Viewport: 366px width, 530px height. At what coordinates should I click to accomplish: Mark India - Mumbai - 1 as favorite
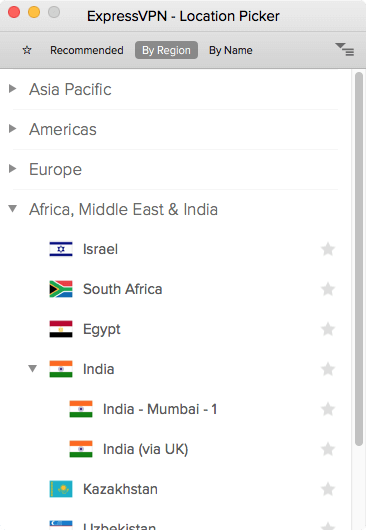328,409
